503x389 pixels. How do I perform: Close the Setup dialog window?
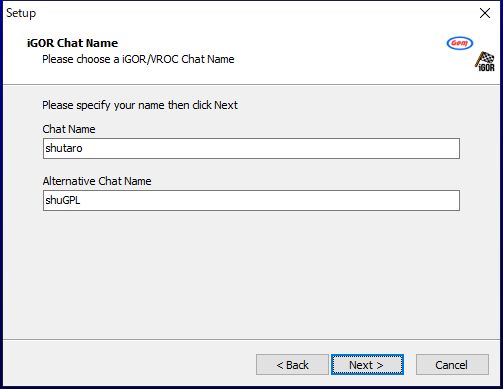[485, 13]
